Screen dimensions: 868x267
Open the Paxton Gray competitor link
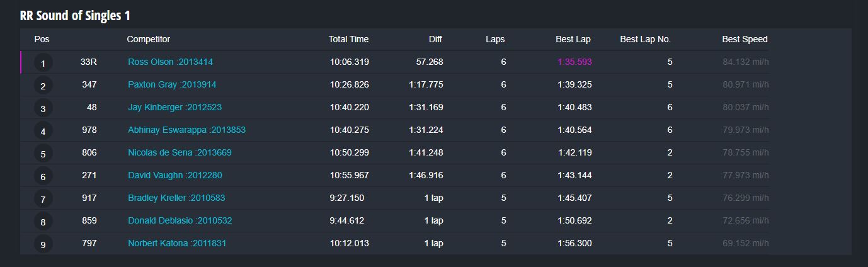pyautogui.click(x=172, y=84)
